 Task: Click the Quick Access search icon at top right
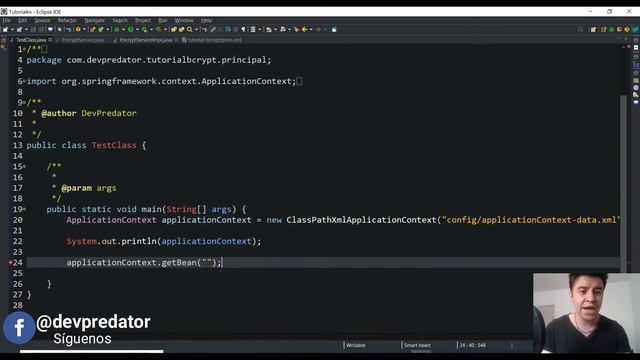[580, 29]
